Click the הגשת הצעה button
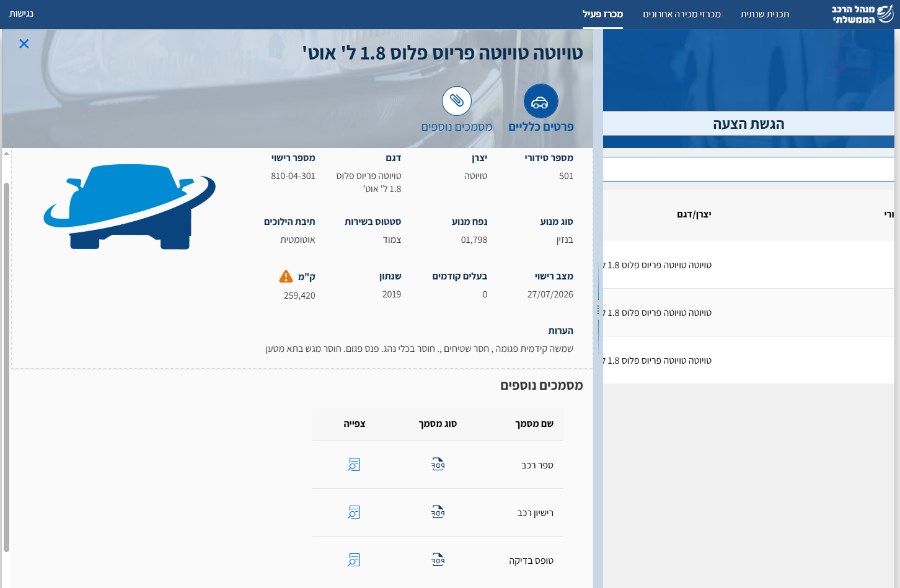Screen dimensions: 900x588 748,124
